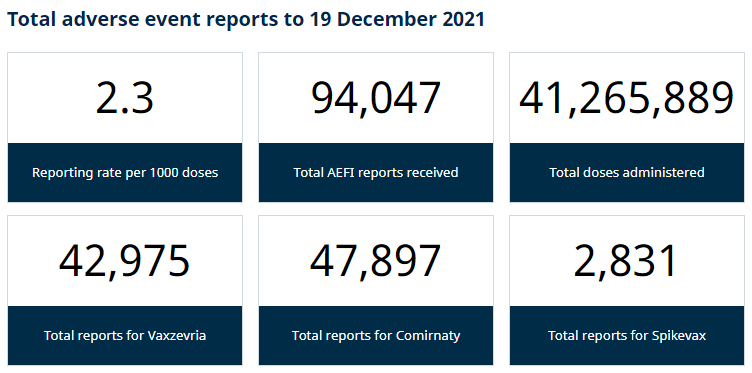Click the 94,047 total AEFI reports number
752x373 pixels.
pyautogui.click(x=376, y=99)
